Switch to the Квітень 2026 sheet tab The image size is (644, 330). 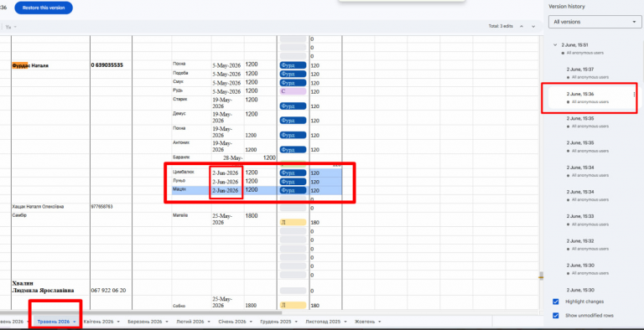[98, 322]
